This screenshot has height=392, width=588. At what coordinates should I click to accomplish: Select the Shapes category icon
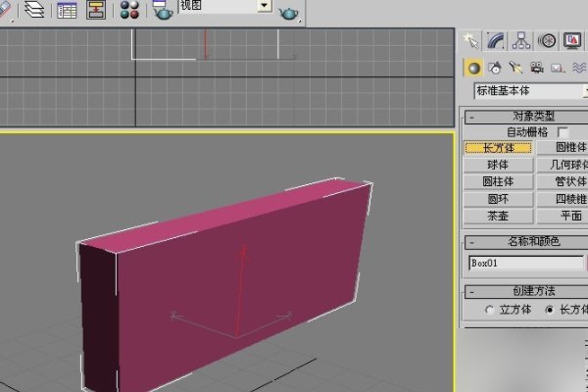pos(495,68)
